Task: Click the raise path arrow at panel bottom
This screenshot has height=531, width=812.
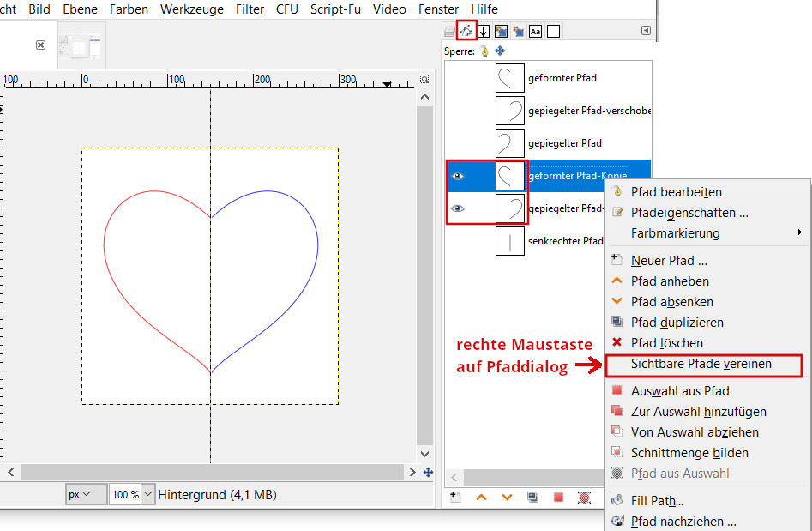Action: click(482, 497)
